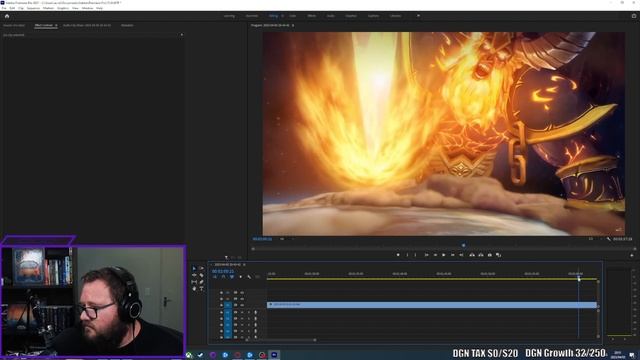Open Sequence menu
This screenshot has width=640, height=360.
[x=33, y=8]
